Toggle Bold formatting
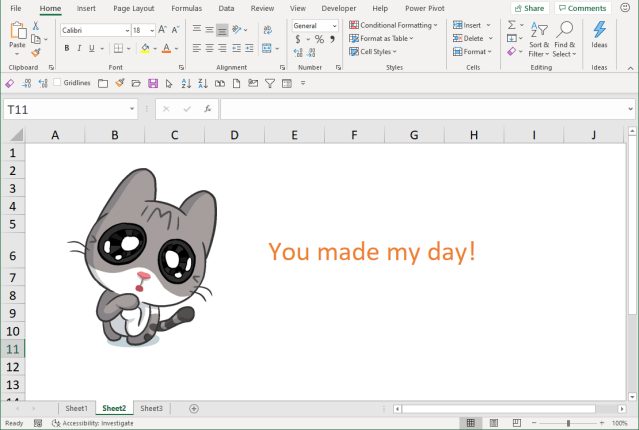Screen dimensions: 639x430 (66, 49)
